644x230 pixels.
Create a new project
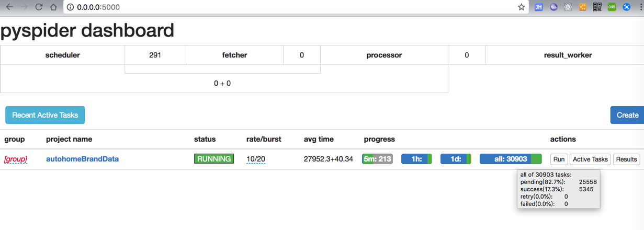627,115
